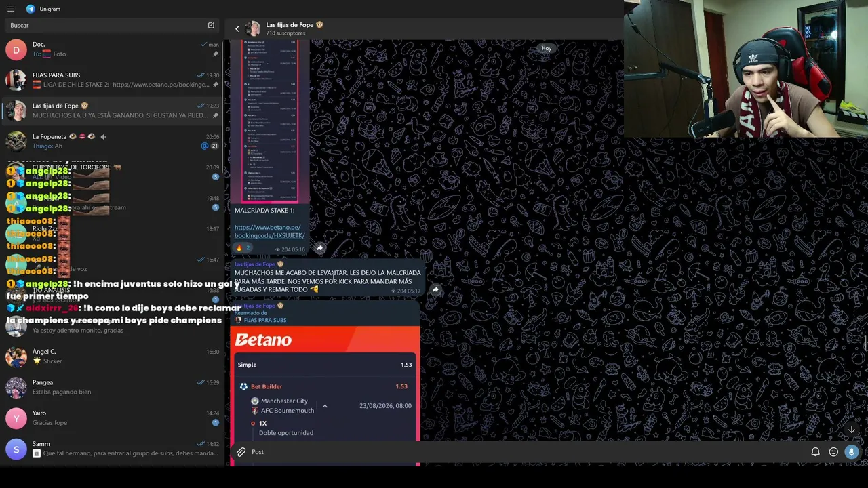The height and width of the screenshot is (488, 868).
Task: Open the emoji picker in composer
Action: [x=833, y=452]
